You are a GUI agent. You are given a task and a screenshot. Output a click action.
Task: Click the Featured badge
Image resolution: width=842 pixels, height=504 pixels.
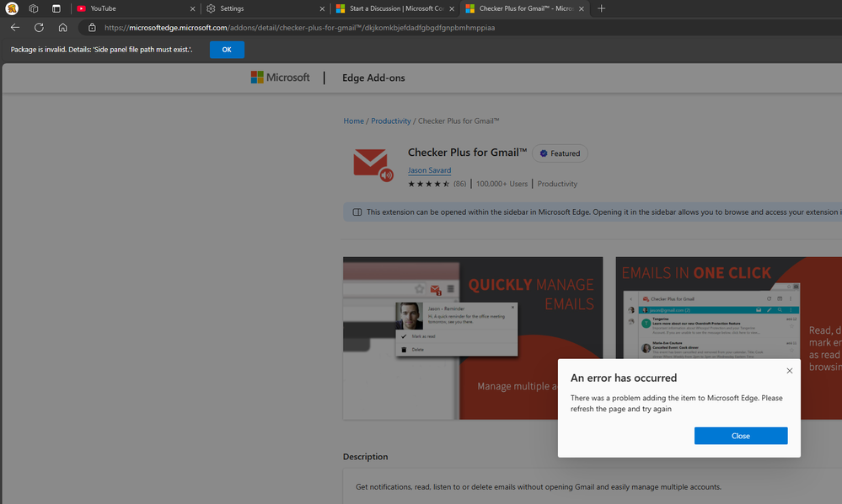(x=560, y=153)
